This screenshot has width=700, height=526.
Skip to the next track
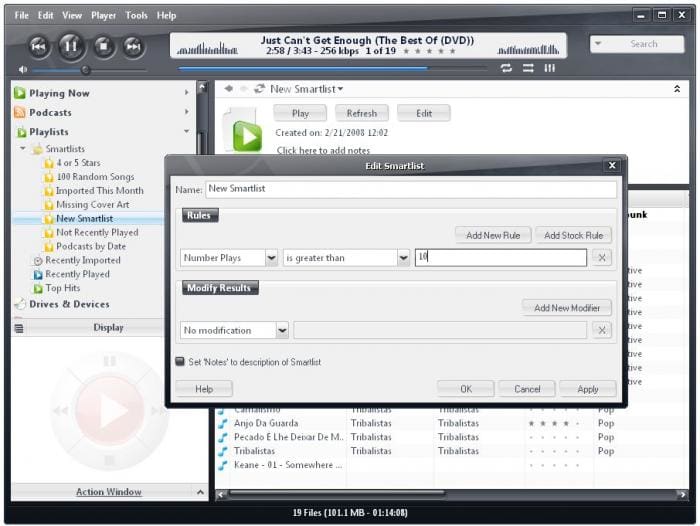(x=133, y=46)
